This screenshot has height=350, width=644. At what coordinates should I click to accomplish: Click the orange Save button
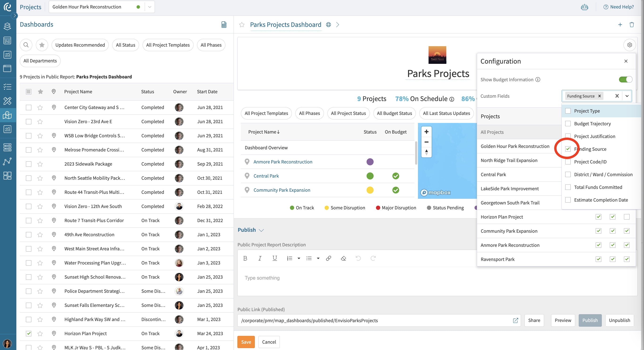(246, 342)
